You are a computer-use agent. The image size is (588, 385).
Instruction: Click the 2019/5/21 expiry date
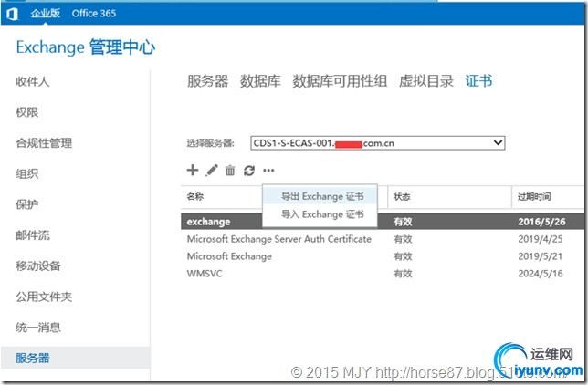tap(541, 256)
